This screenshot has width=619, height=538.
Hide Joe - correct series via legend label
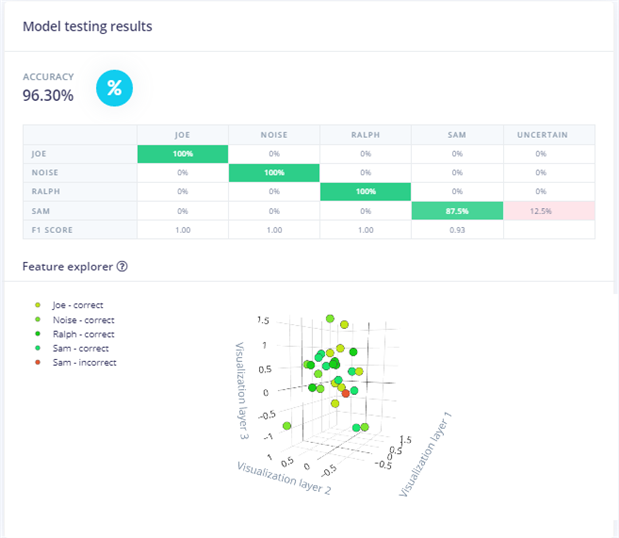pyautogui.click(x=77, y=305)
